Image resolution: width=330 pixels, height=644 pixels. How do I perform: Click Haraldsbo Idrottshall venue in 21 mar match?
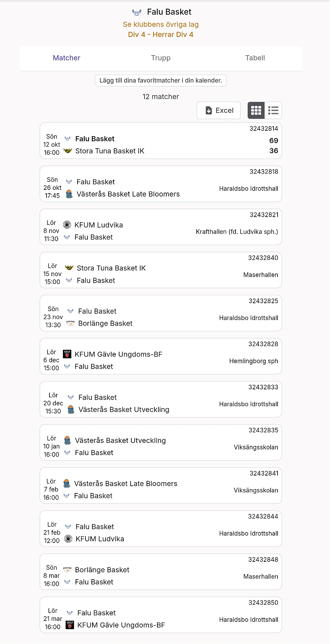click(248, 620)
